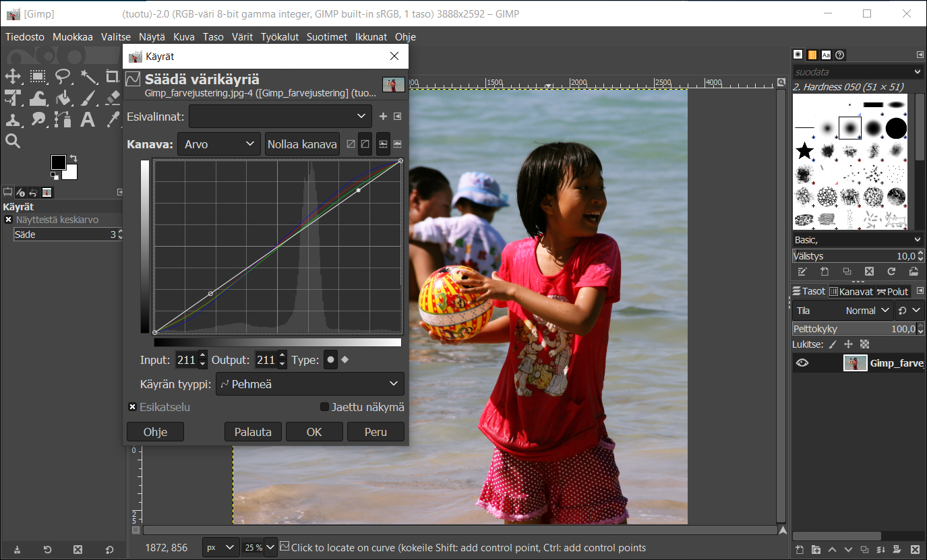This screenshot has width=927, height=560.
Task: Select the Free Select lasso tool
Action: (x=63, y=76)
